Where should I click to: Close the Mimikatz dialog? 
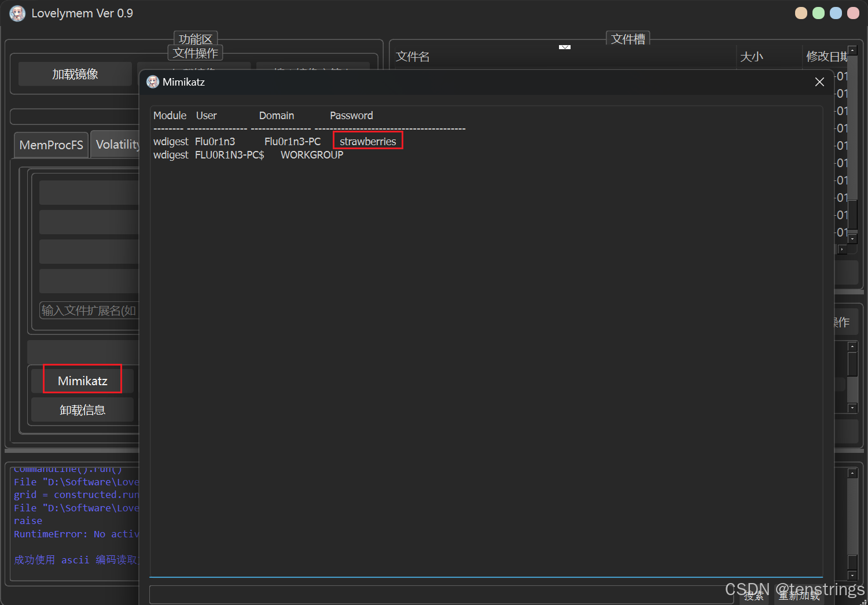819,82
